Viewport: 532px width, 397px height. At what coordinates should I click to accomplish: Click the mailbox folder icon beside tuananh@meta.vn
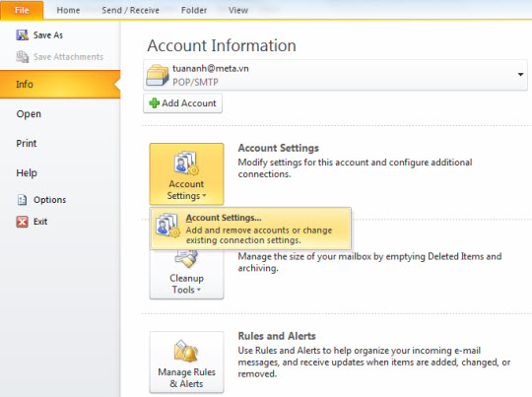coord(157,75)
